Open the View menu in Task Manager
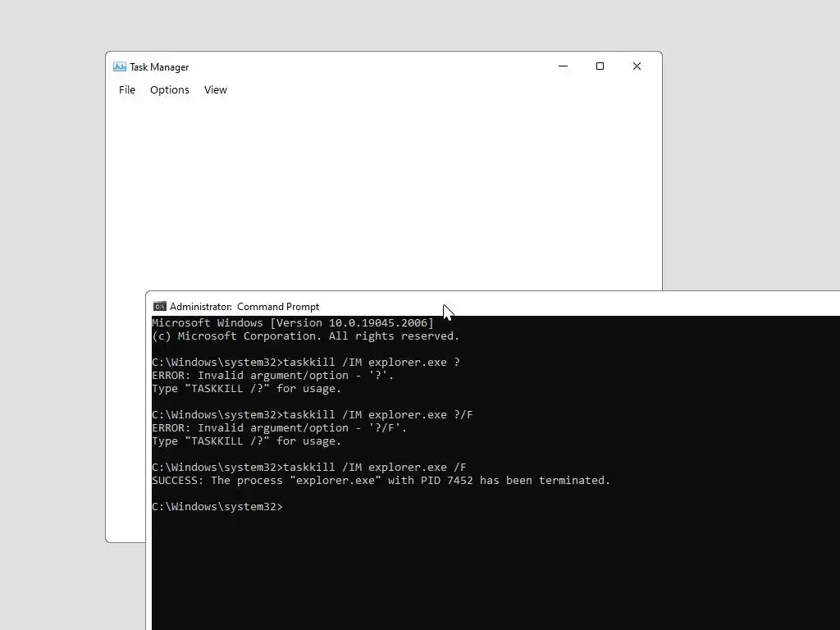Viewport: 840px width, 630px height. click(x=216, y=90)
